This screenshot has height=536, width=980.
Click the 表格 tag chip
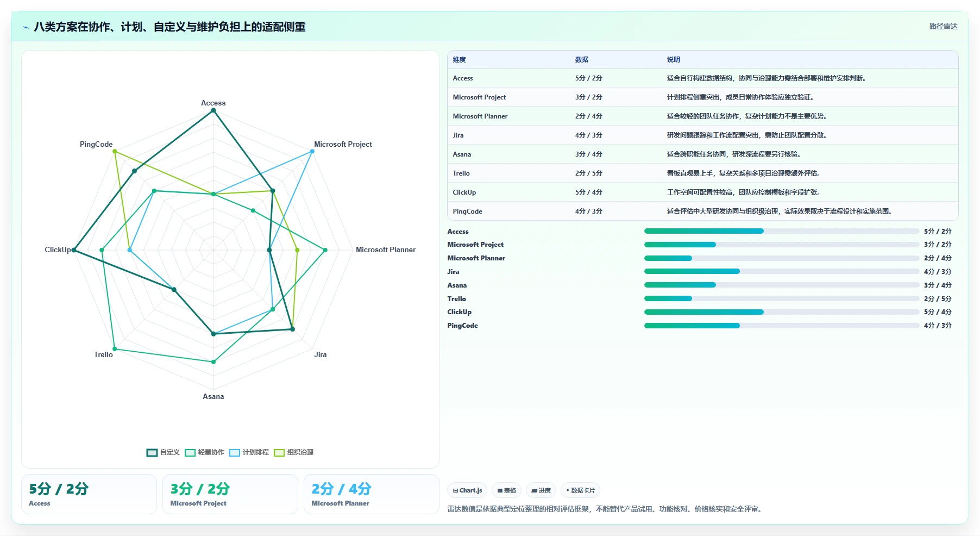(x=506, y=490)
